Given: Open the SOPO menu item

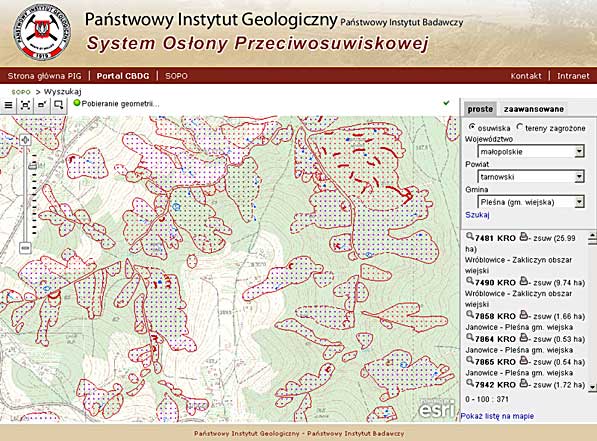Looking at the screenshot, I should (x=176, y=76).
